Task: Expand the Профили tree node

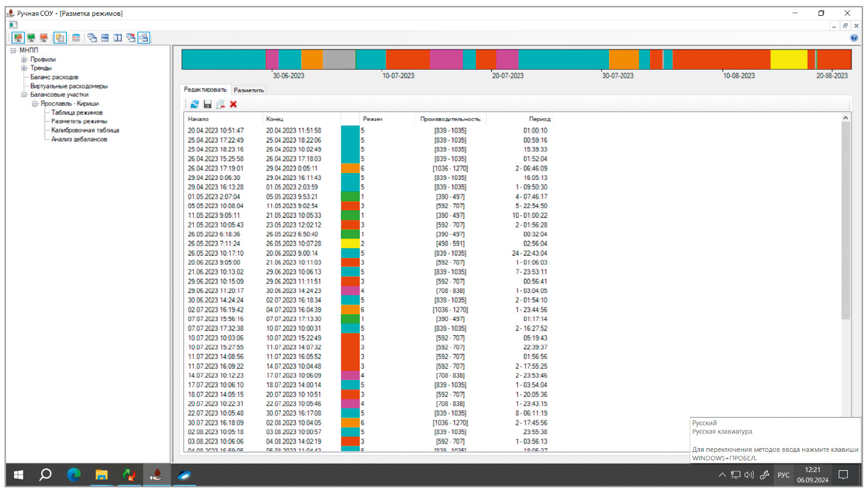Action: pyautogui.click(x=24, y=60)
